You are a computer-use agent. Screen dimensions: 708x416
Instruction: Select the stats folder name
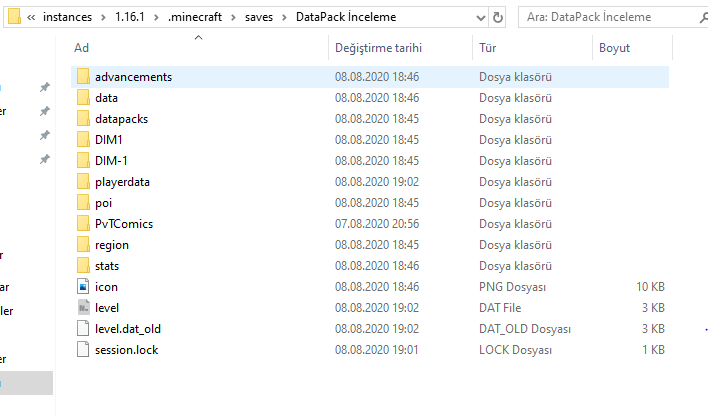107,266
